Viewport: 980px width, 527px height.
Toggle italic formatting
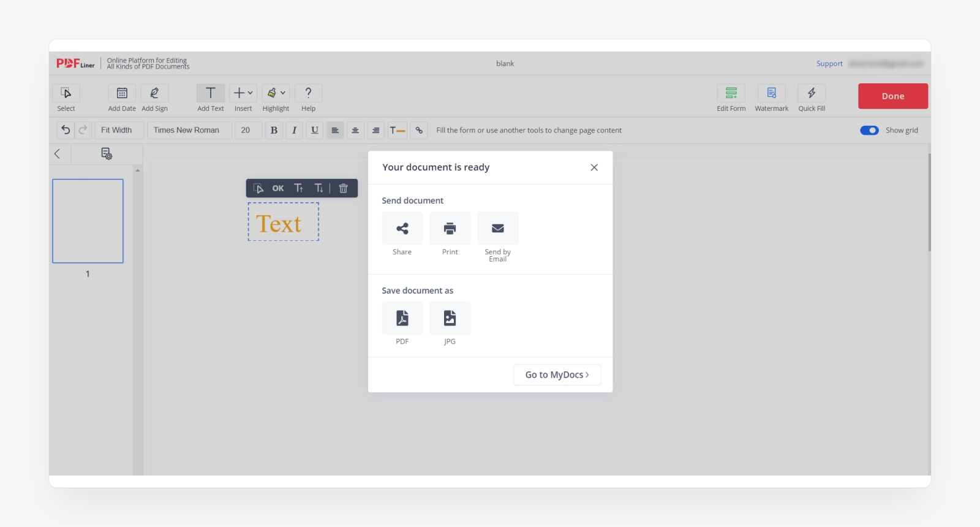pos(294,130)
